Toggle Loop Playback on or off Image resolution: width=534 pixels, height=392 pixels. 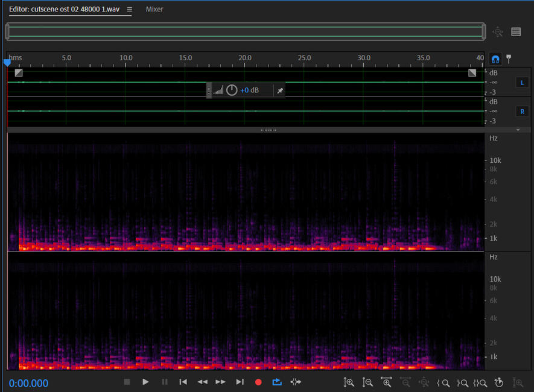click(277, 382)
